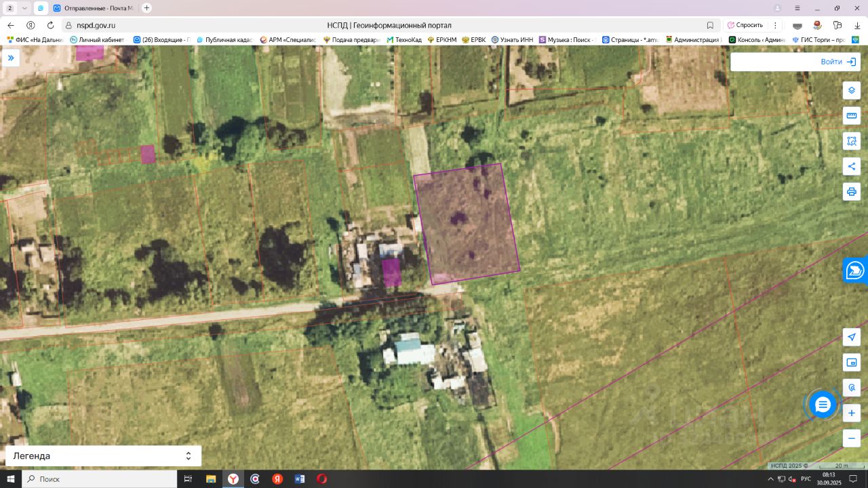Select the area search tool
Viewport: 868px width, 488px height.
[852, 141]
